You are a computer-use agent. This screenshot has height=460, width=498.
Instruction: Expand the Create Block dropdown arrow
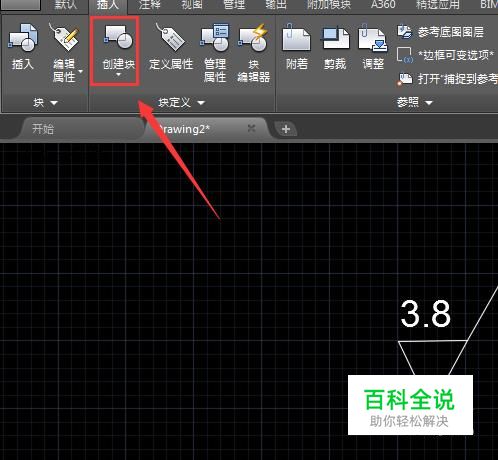pos(118,75)
